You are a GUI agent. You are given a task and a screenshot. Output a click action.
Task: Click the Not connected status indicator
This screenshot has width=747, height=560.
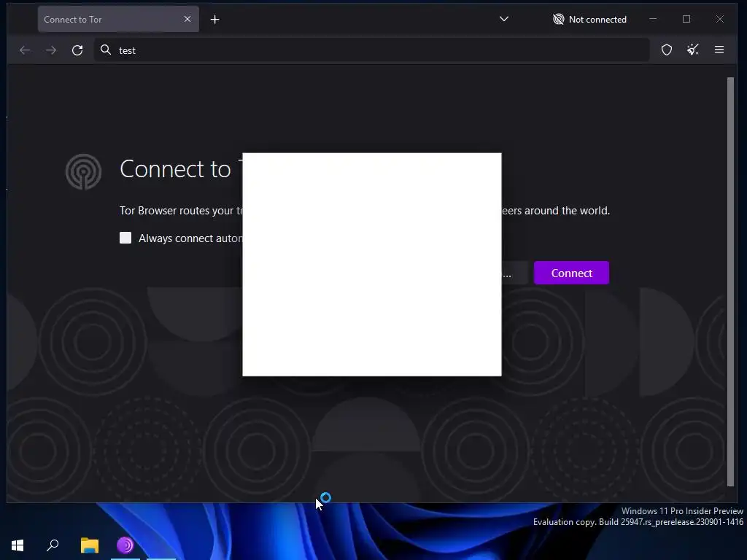589,20
